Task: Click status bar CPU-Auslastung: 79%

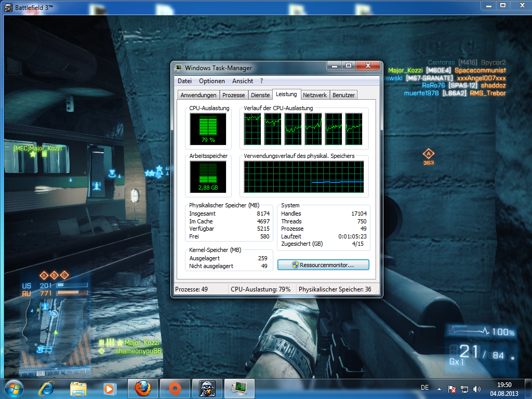Action: point(261,289)
